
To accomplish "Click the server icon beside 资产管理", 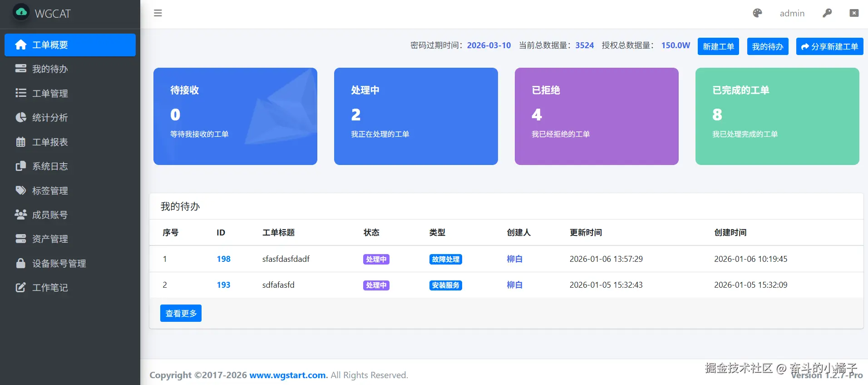I will tap(21, 239).
